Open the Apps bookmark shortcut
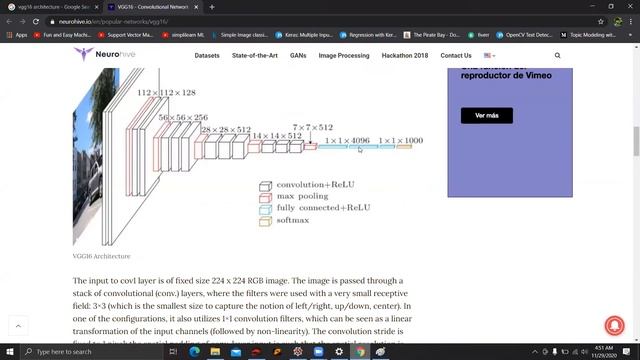Screen dimensions: 640x360 tap(17, 35)
